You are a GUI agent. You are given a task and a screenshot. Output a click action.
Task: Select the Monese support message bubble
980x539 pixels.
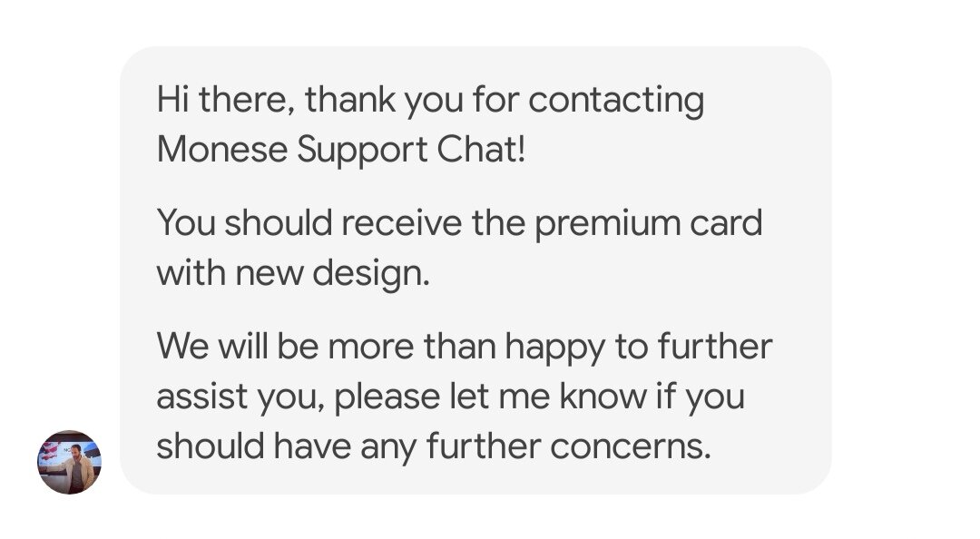point(475,270)
